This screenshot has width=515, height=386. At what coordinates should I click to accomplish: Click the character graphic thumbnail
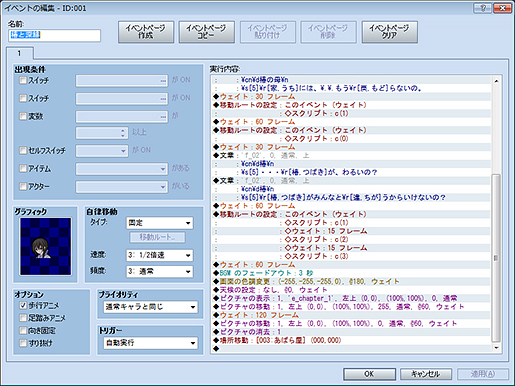45,246
